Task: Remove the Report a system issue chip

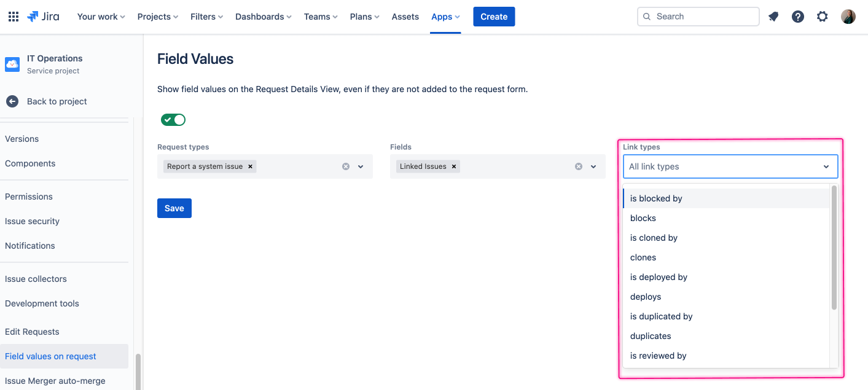Action: pos(250,166)
